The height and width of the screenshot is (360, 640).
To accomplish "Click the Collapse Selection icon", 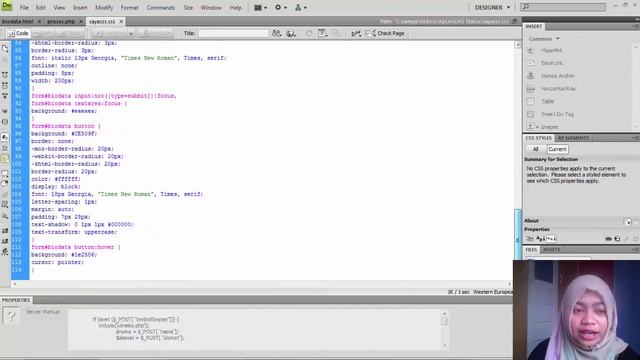I will (5, 85).
